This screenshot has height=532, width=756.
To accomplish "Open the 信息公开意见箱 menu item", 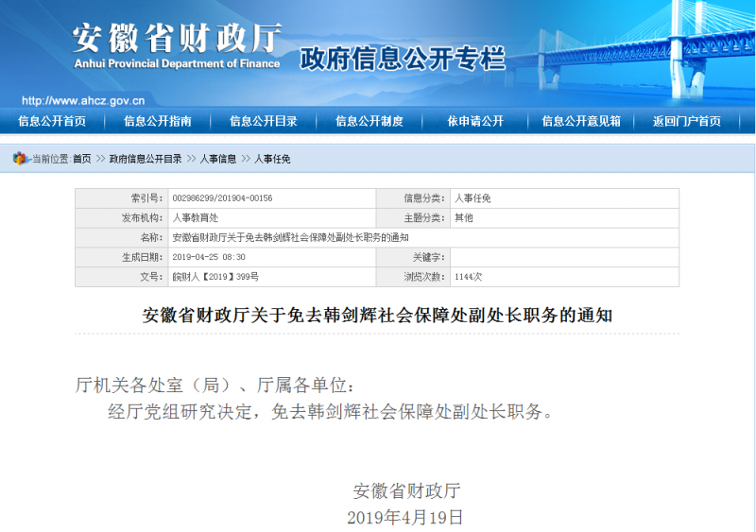I will click(581, 121).
